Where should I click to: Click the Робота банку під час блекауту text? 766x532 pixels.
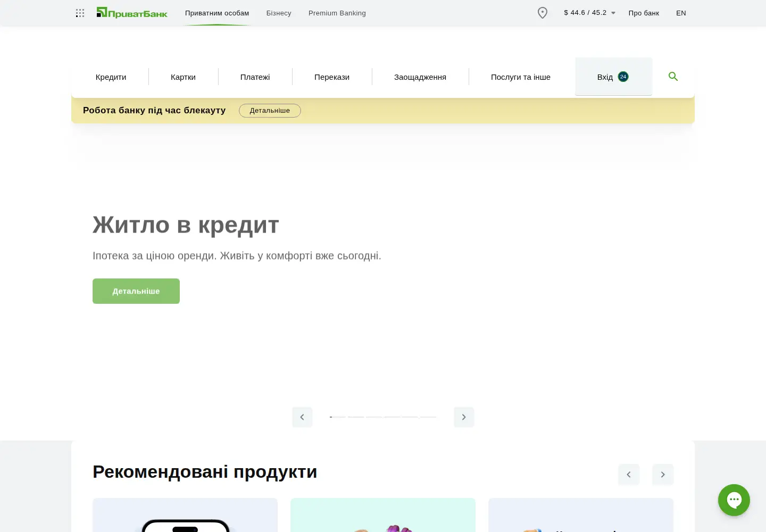coord(154,110)
